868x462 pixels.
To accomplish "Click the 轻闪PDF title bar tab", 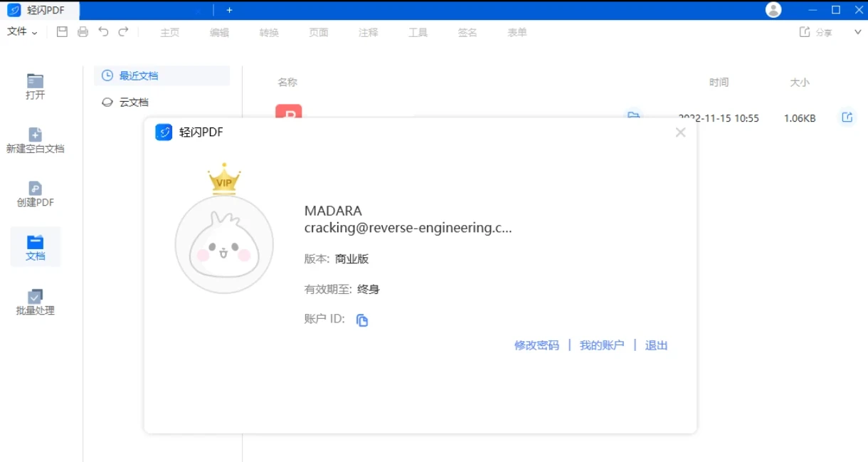I will click(40, 10).
